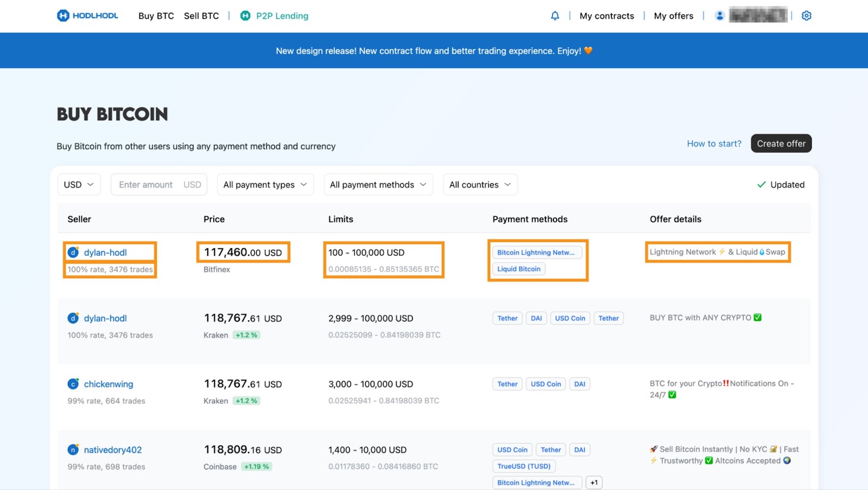
Task: Click nativedory402 seller avatar icon
Action: [x=73, y=450]
